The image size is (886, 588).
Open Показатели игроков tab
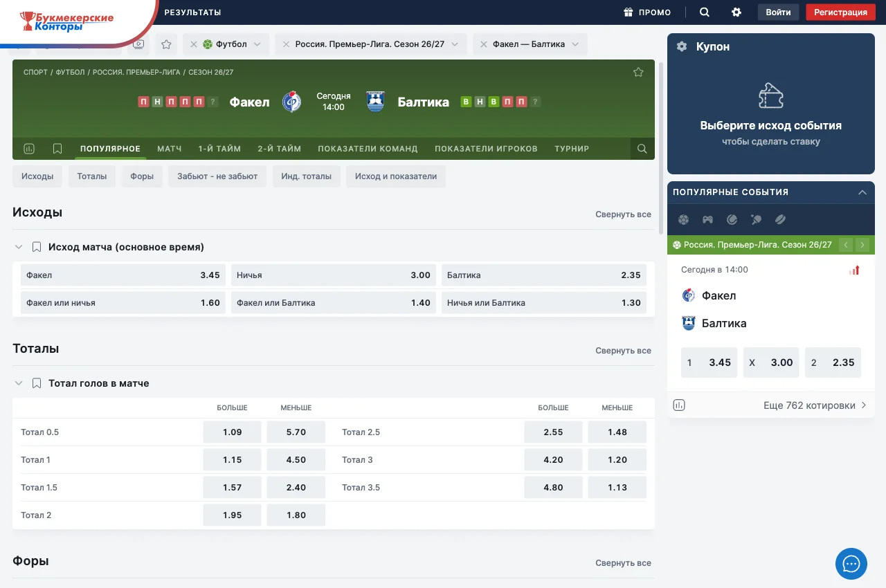(486, 149)
